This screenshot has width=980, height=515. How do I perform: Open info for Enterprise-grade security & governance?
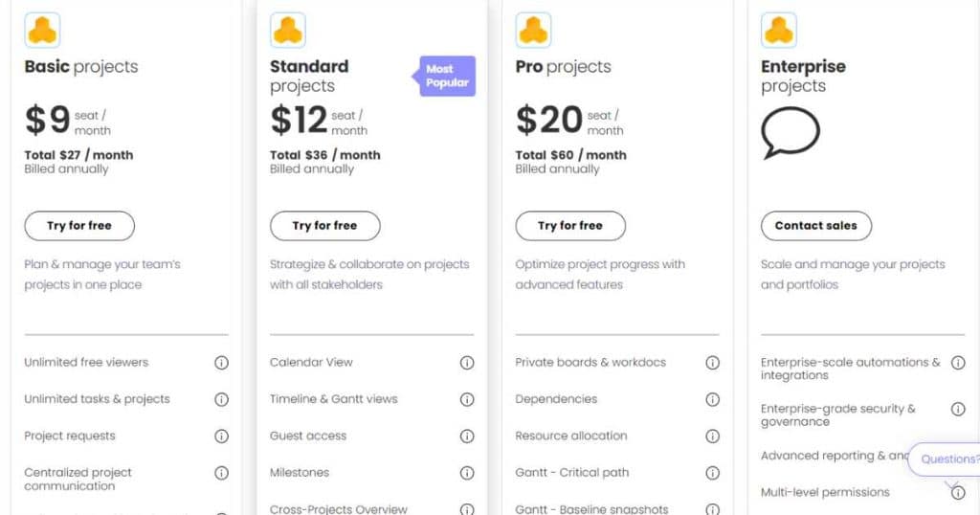(x=958, y=409)
